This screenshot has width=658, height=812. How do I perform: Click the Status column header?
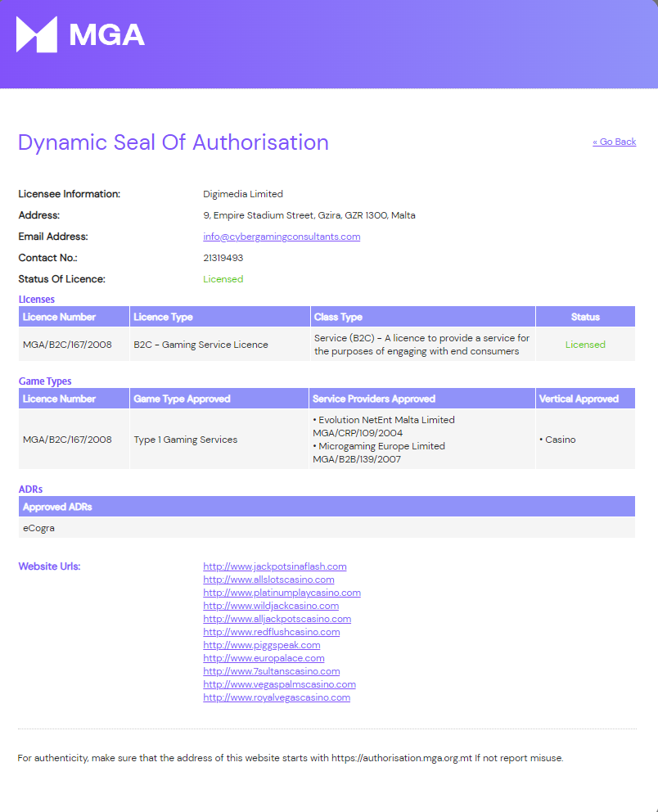coord(585,317)
